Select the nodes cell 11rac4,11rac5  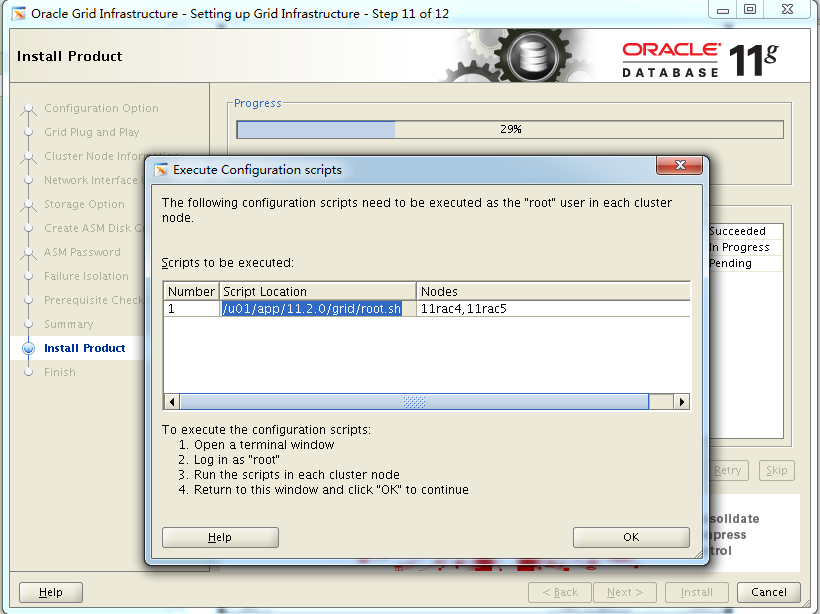tap(553, 309)
